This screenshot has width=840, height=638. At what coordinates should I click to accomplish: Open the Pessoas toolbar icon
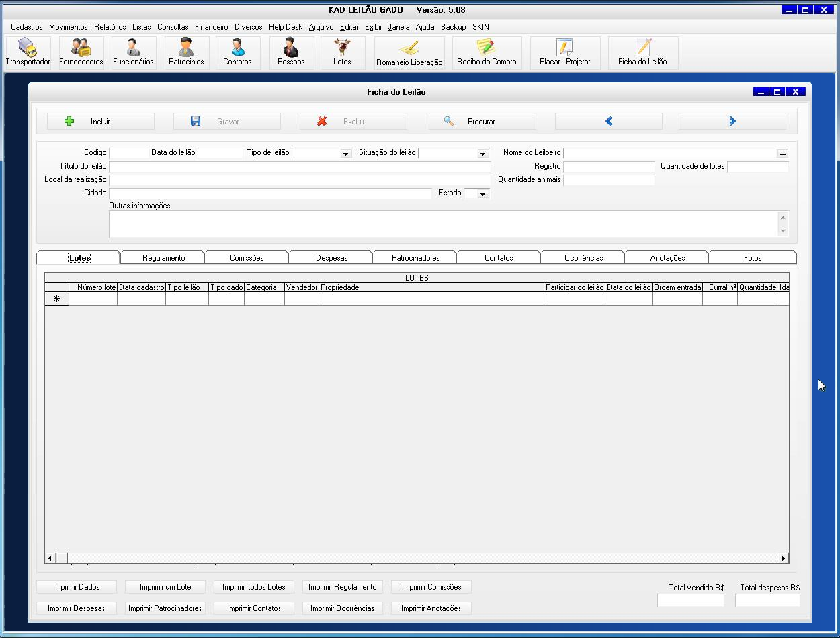click(x=291, y=52)
